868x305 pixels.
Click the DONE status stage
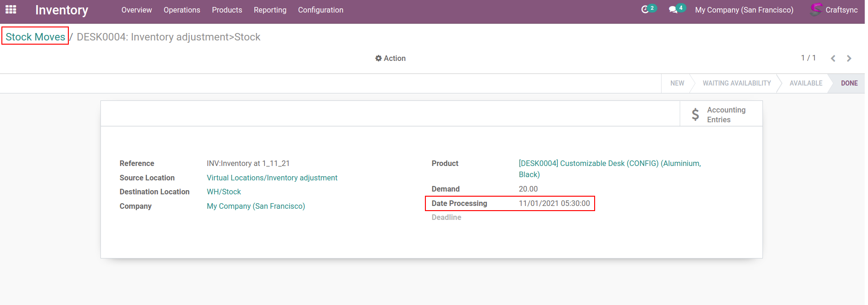coord(849,83)
